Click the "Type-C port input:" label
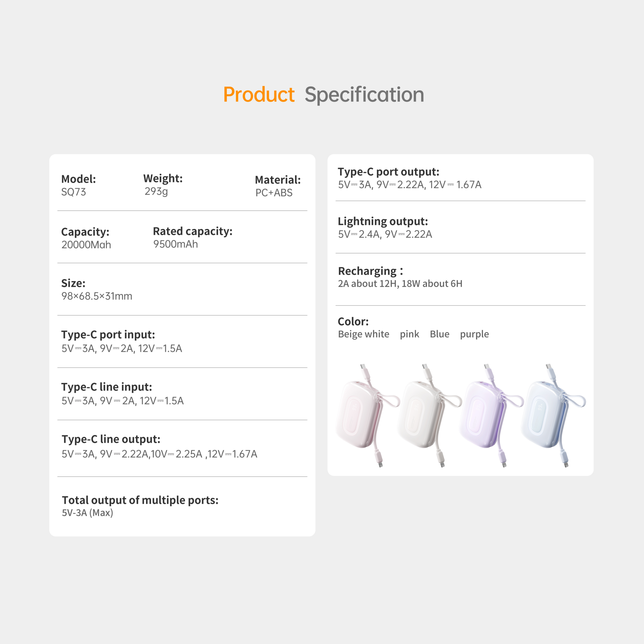This screenshot has width=644, height=644. (108, 335)
